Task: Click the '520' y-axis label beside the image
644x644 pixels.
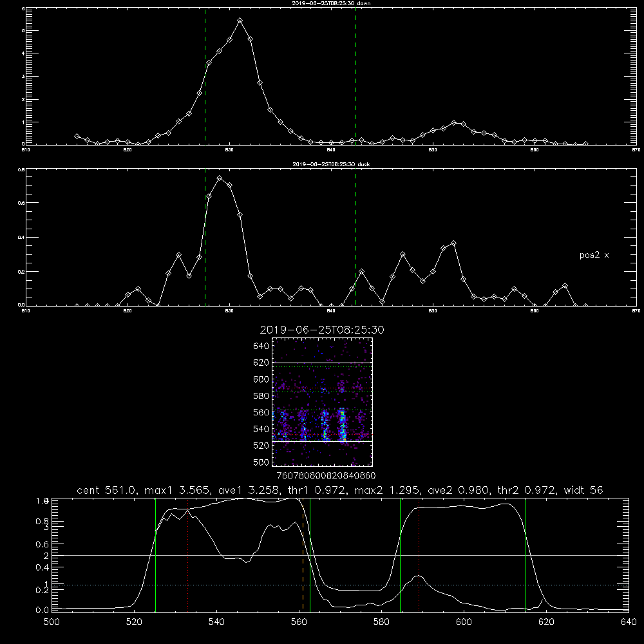Action: tap(261, 446)
